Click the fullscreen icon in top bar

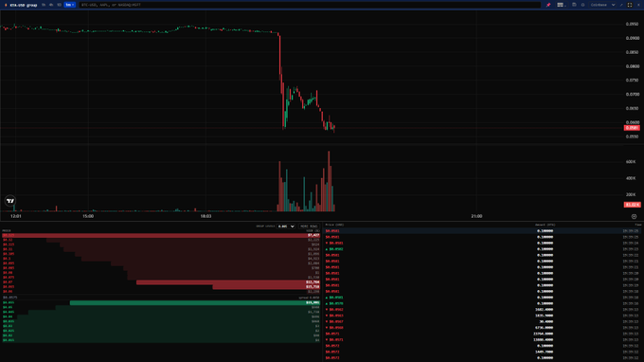point(630,5)
